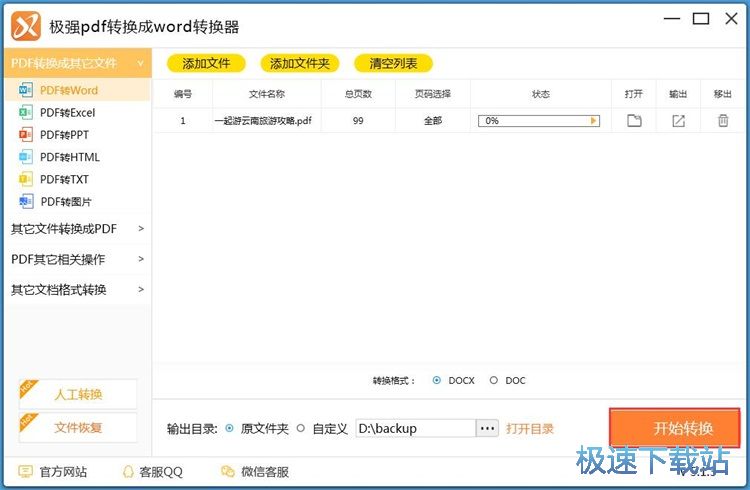
Task: Minimize the converter window
Action: point(672,19)
